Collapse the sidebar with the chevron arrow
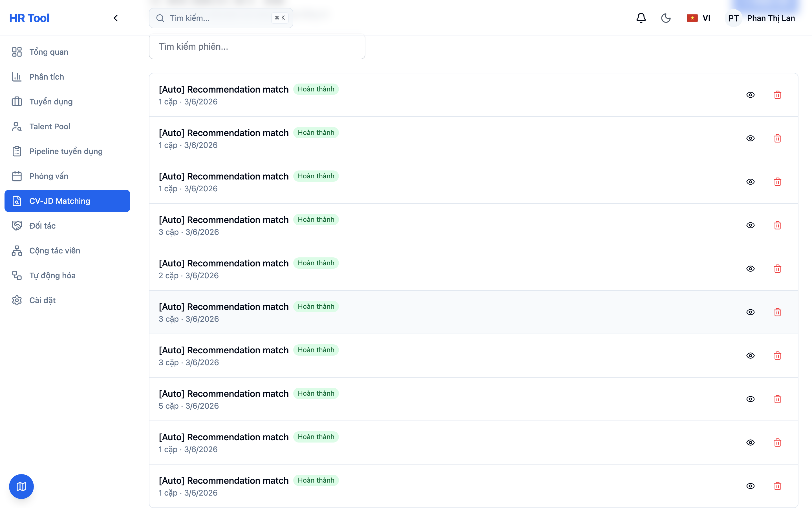This screenshot has width=812, height=508. [x=116, y=18]
